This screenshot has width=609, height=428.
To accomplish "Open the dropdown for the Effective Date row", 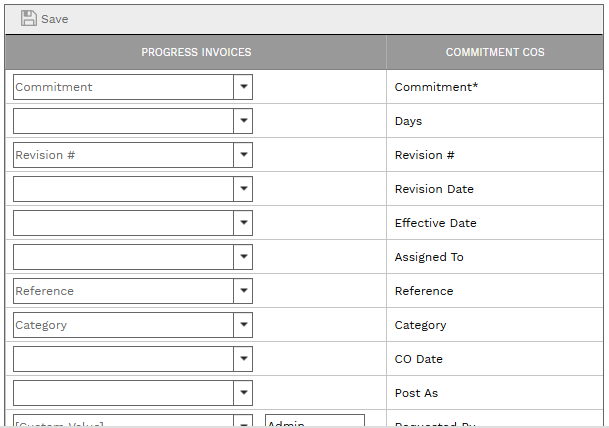I will pyautogui.click(x=243, y=223).
